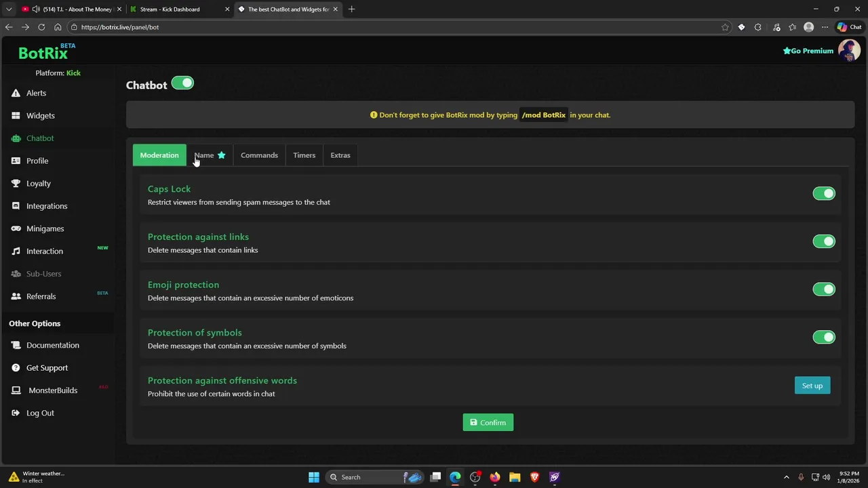
Task: Open Firefox from the taskbar
Action: 495,477
